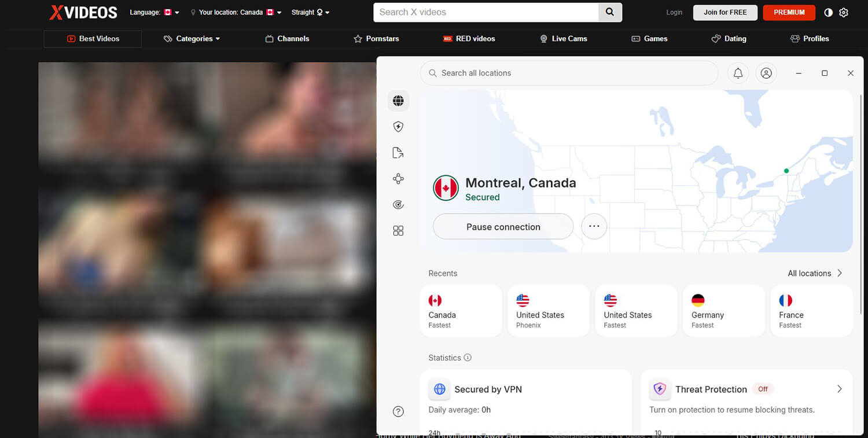Open the Straight orientation dropdown
This screenshot has width=868, height=438.
(x=311, y=12)
